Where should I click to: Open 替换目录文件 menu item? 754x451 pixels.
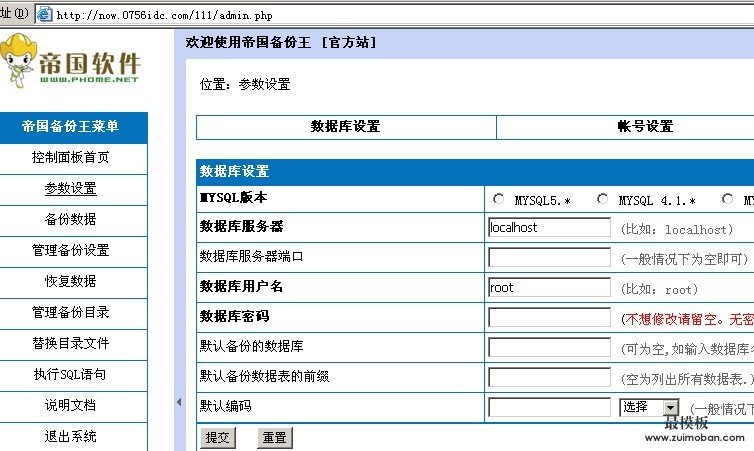coord(71,343)
